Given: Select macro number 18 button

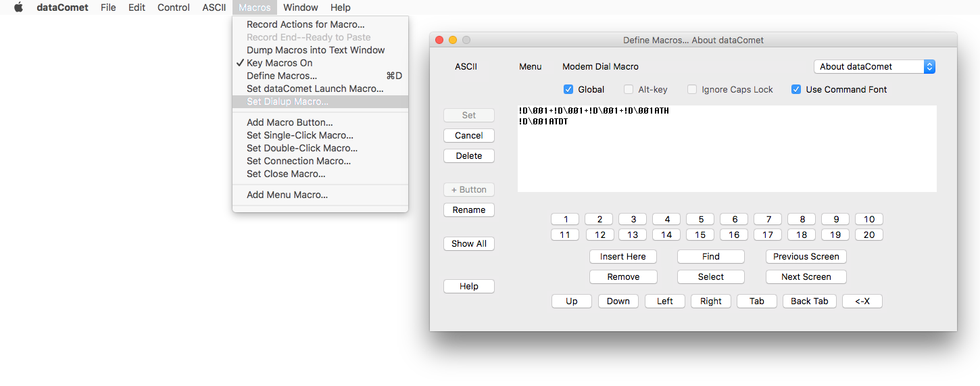Looking at the screenshot, I should [802, 235].
